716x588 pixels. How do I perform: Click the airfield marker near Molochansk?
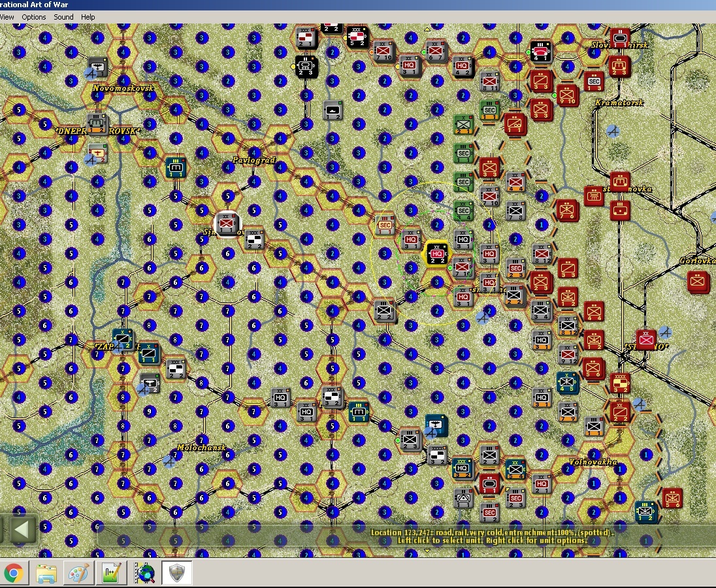(169, 461)
